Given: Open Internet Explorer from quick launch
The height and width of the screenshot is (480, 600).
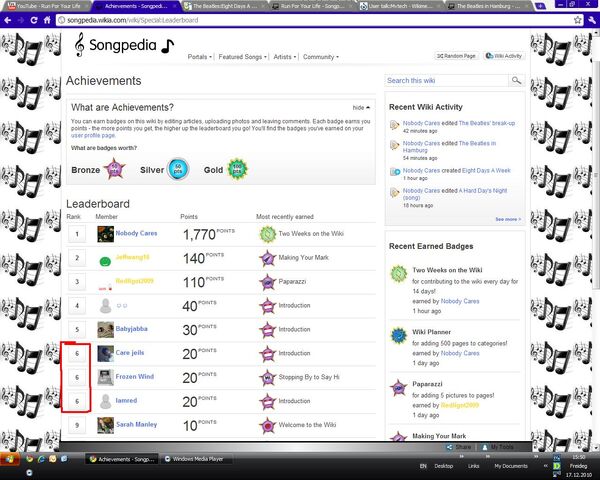Looking at the screenshot, I should pyautogui.click(x=41, y=459).
